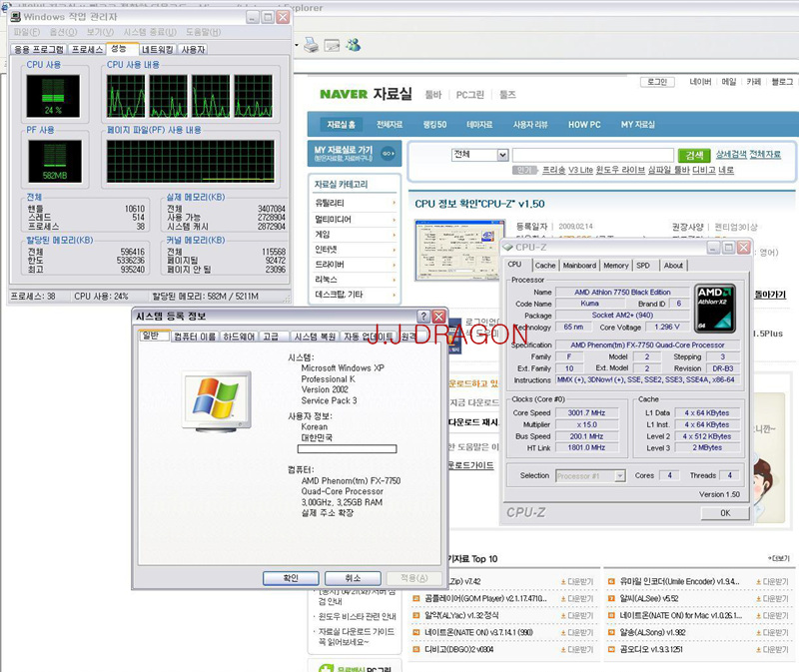Open 파일(F) menu in Task Manager
The height and width of the screenshot is (672, 799).
27,32
